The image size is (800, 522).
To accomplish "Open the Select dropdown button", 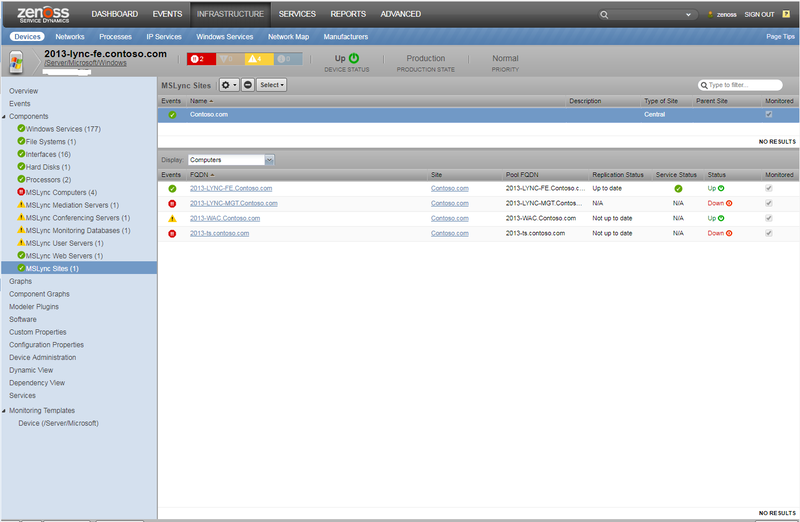I will (x=271, y=85).
